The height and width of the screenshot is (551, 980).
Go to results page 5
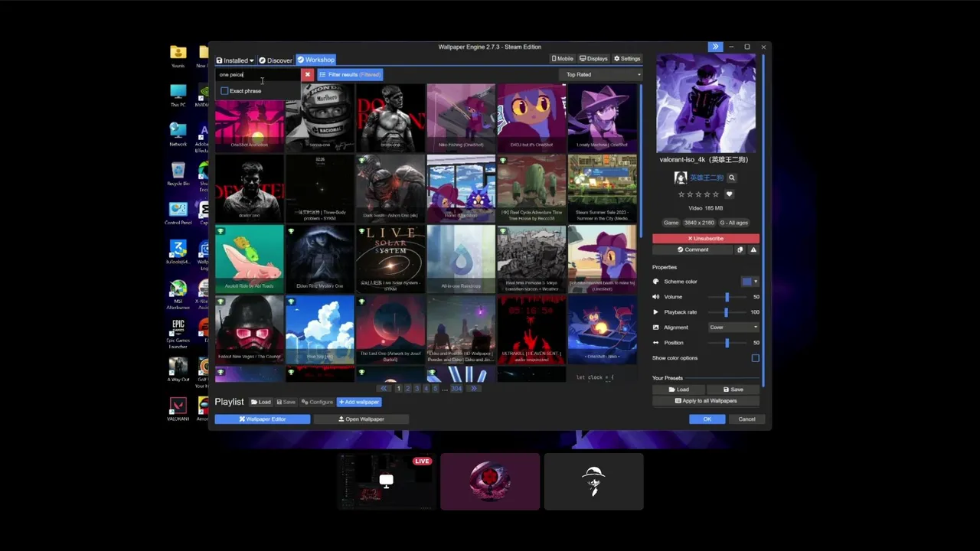pos(436,389)
